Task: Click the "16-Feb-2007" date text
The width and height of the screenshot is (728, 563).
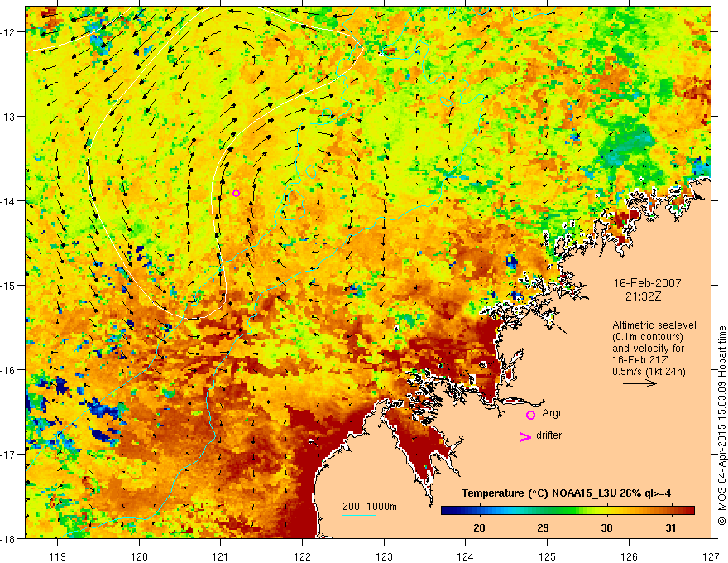Action: (x=648, y=283)
